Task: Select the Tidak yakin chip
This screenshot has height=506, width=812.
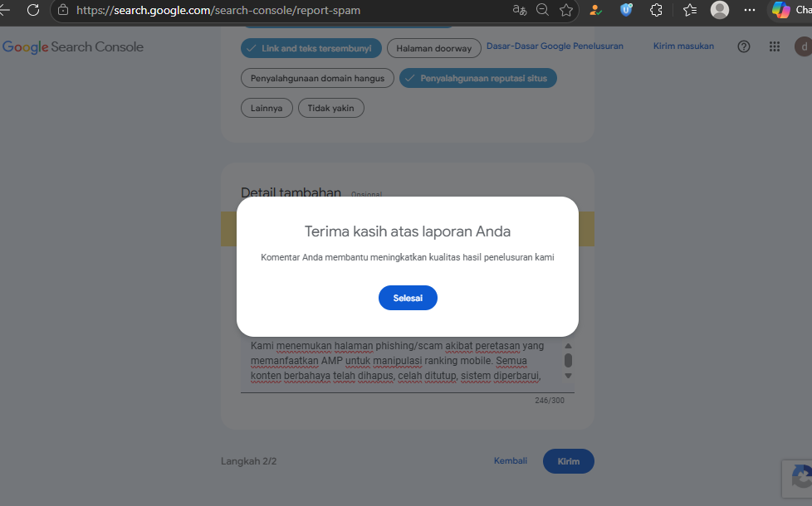Action: tap(331, 108)
